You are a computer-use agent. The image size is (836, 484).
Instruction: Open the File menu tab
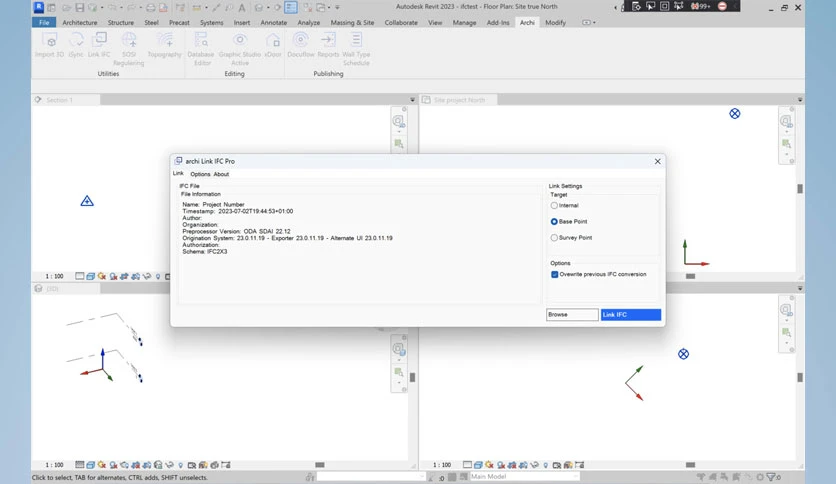(44, 22)
